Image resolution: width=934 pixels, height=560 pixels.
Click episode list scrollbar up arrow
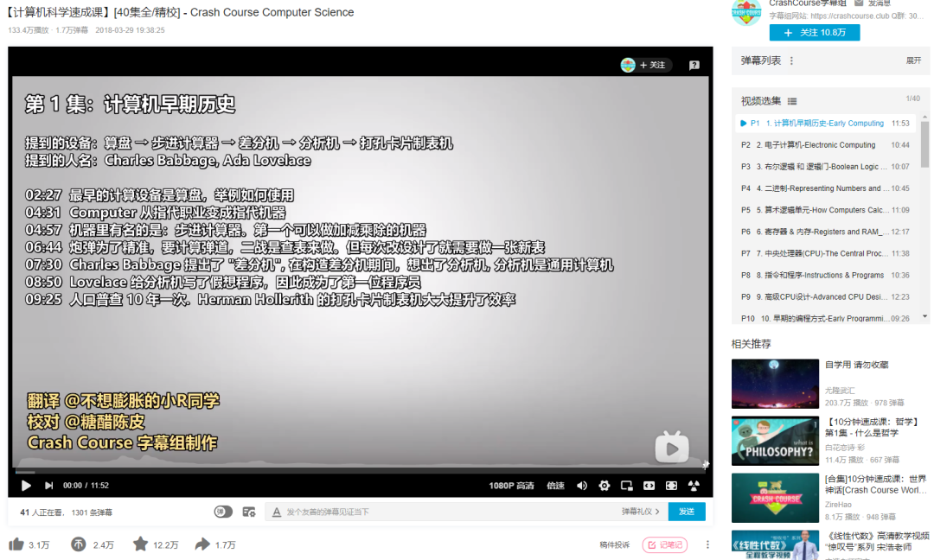(x=924, y=118)
